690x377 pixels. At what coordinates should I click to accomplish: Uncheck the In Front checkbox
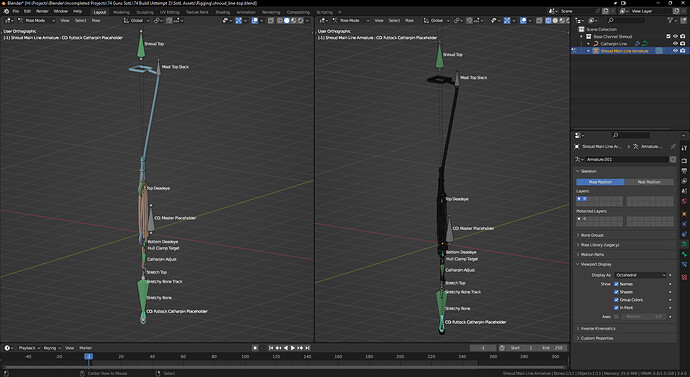[x=617, y=307]
